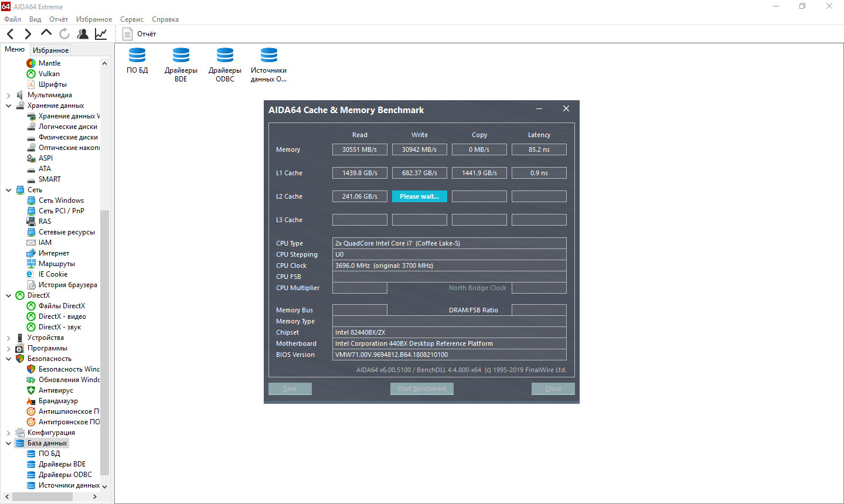Close benchmark dialog with title bar X
The image size is (844, 504).
(566, 109)
